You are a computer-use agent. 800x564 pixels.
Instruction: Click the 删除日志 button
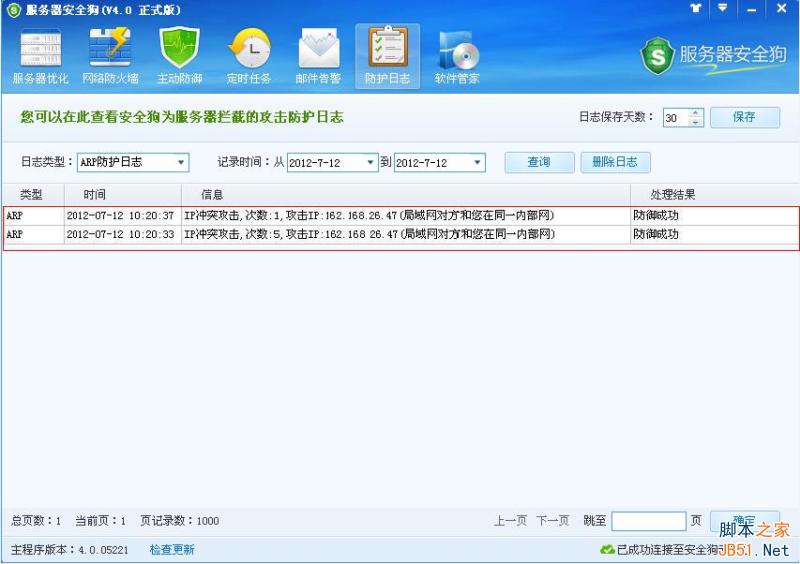[x=615, y=162]
